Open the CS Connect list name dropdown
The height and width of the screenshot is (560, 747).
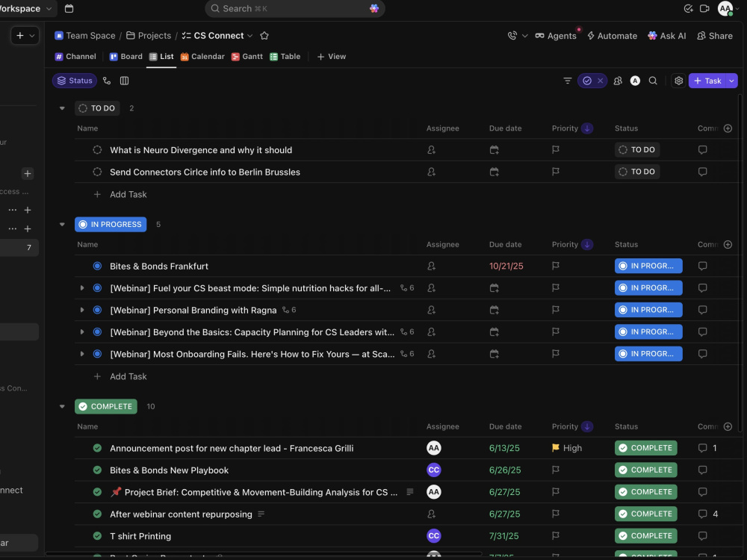tap(250, 36)
